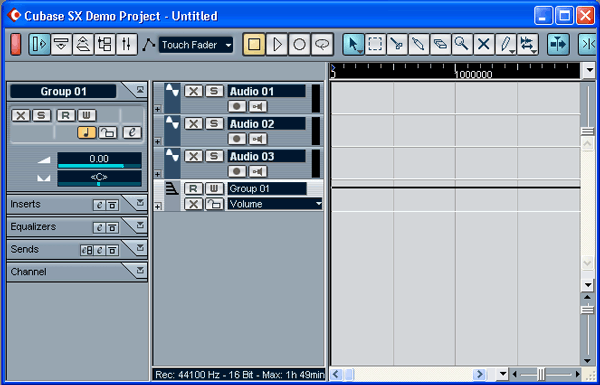Select the Scrub tool
The width and height of the screenshot is (600, 385).
[528, 44]
